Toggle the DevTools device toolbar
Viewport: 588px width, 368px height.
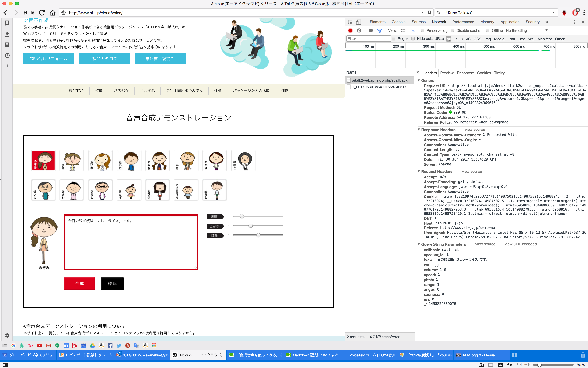pyautogui.click(x=359, y=22)
